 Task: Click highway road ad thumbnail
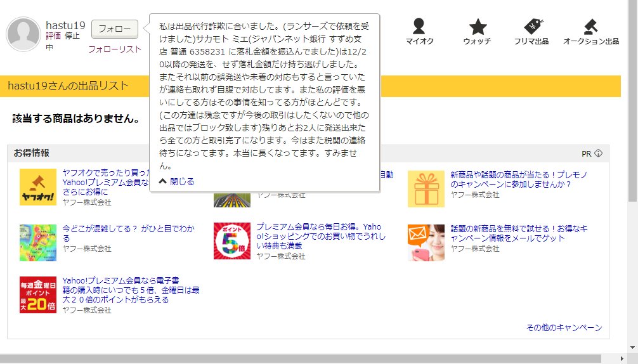pyautogui.click(x=232, y=200)
